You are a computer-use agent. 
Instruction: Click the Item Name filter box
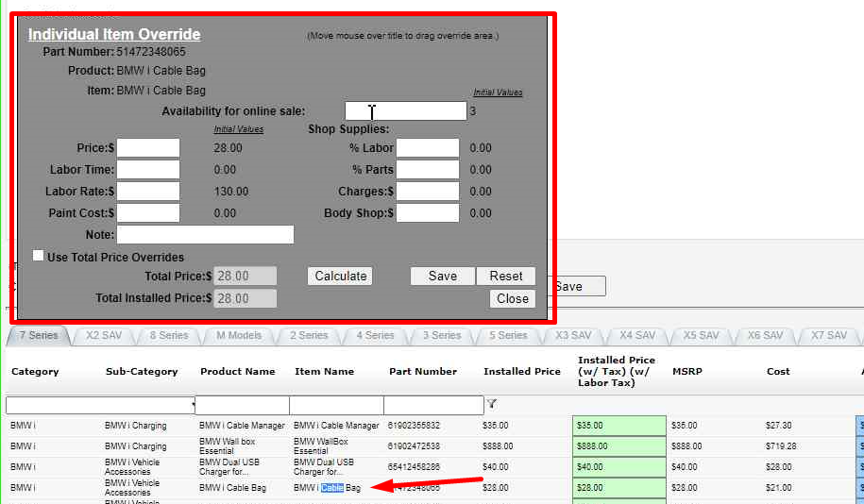click(x=336, y=405)
